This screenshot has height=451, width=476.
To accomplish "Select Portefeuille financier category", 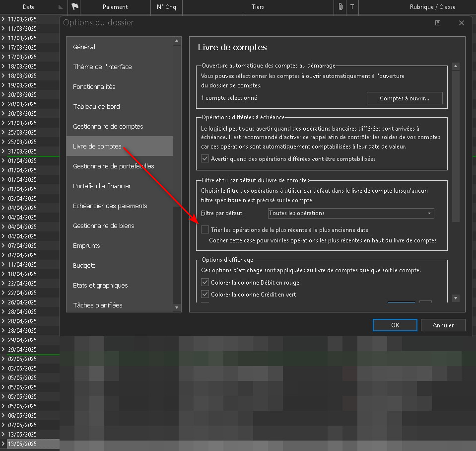I will click(x=119, y=186).
